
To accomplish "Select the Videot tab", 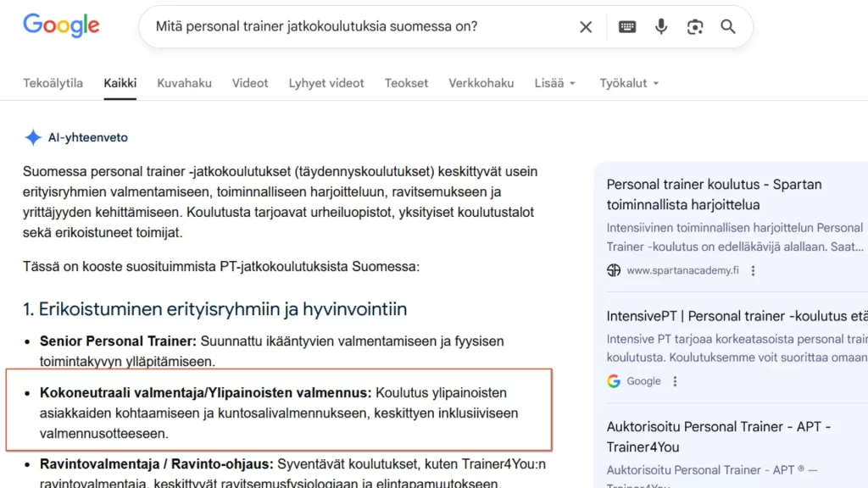I will click(x=250, y=83).
